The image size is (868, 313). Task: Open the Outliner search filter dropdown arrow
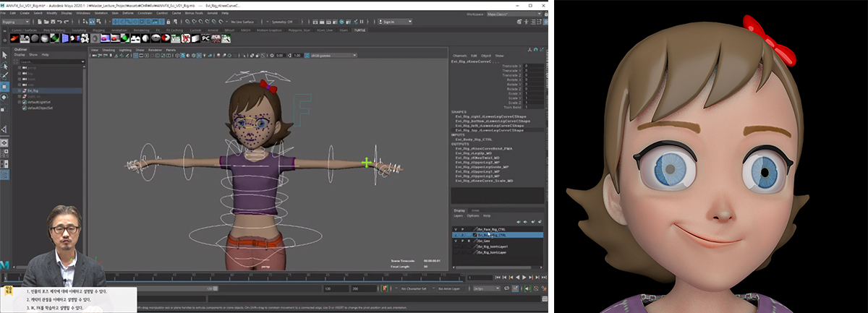tap(82, 61)
